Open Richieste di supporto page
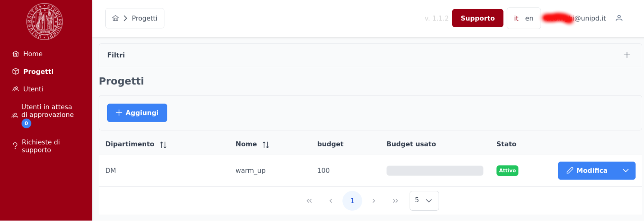Viewport: 644px width, 221px height. pos(41,146)
